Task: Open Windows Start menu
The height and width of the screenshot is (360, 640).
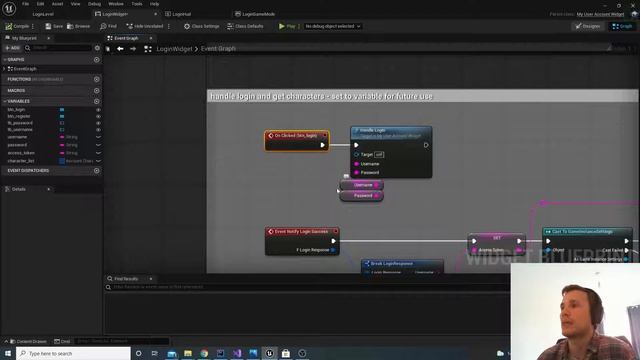Action: coord(8,353)
